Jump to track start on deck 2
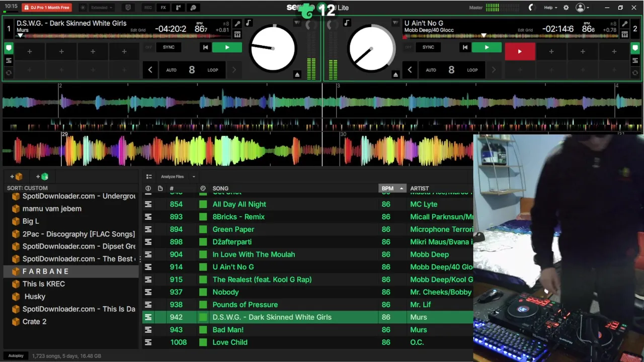 click(465, 47)
